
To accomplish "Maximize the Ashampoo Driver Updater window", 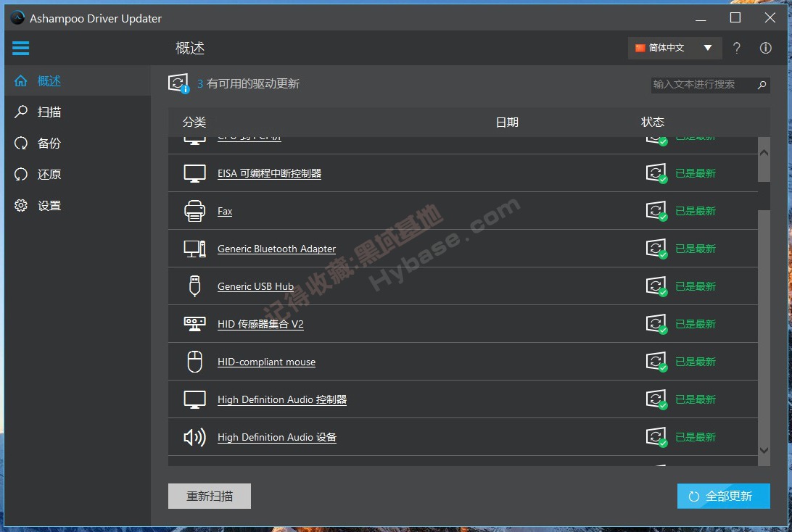I will tap(735, 18).
